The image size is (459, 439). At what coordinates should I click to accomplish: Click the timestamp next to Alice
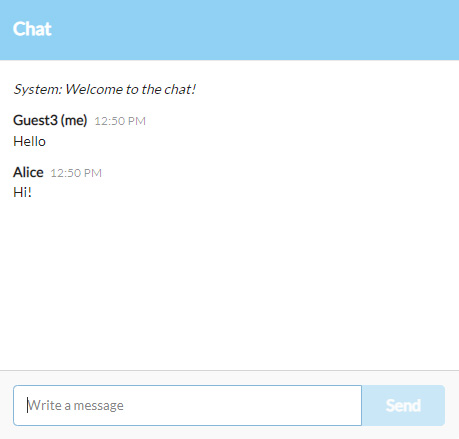tap(76, 173)
